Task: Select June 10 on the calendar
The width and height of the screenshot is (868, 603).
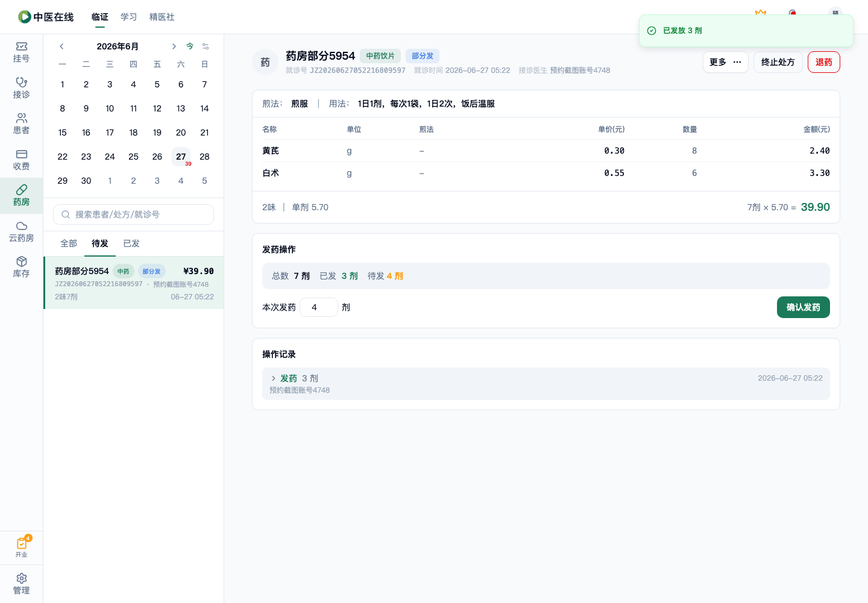Action: click(110, 108)
